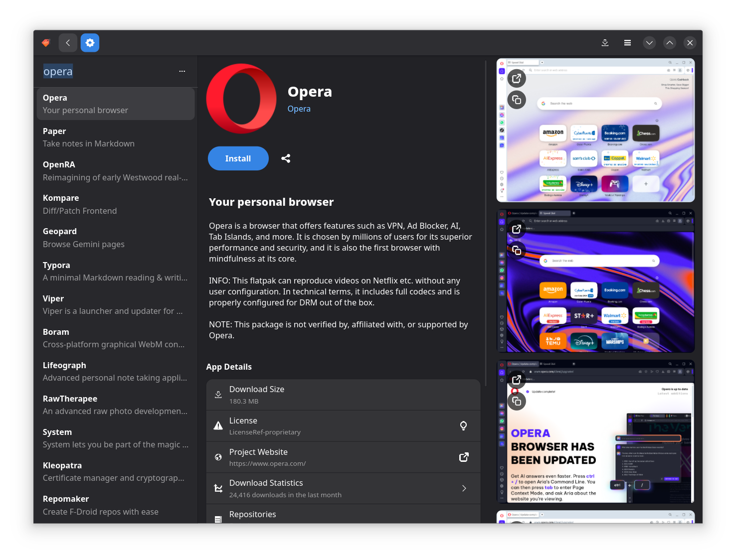The image size is (736, 560).
Task: Click the large Opera logo
Action: click(241, 99)
